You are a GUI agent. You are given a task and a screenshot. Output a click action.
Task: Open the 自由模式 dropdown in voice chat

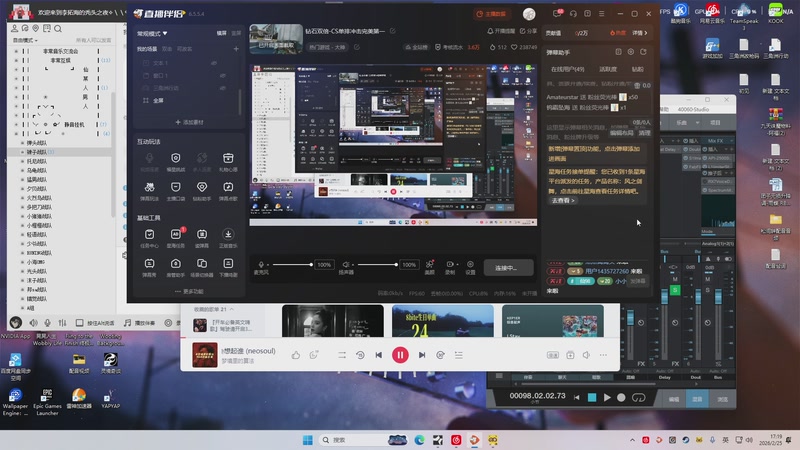click(25, 40)
